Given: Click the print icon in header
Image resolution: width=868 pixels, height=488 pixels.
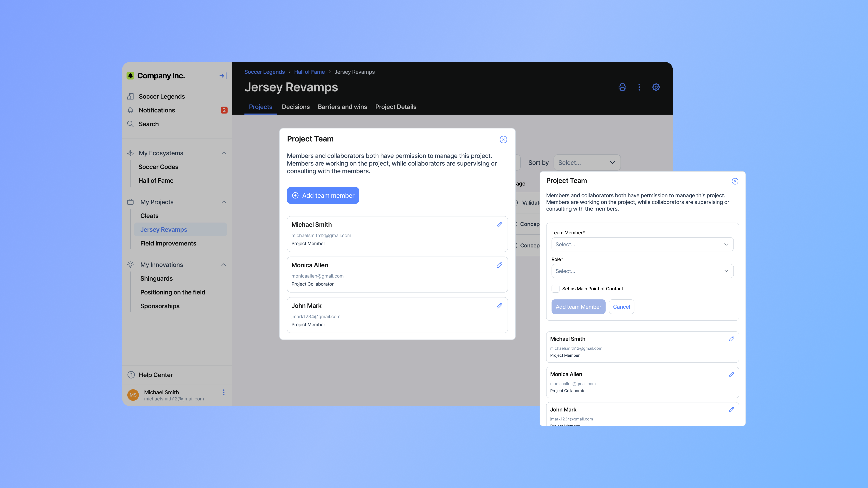Looking at the screenshot, I should click(x=622, y=87).
